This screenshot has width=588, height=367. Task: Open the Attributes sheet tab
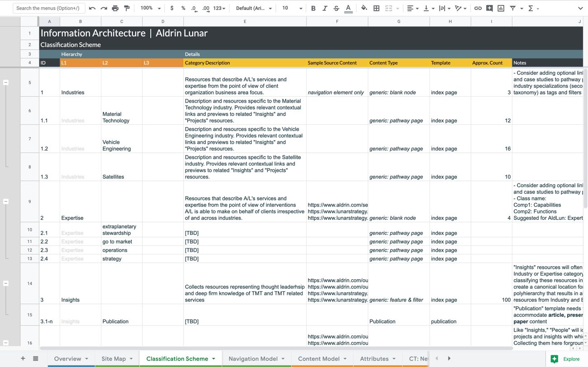click(378, 359)
